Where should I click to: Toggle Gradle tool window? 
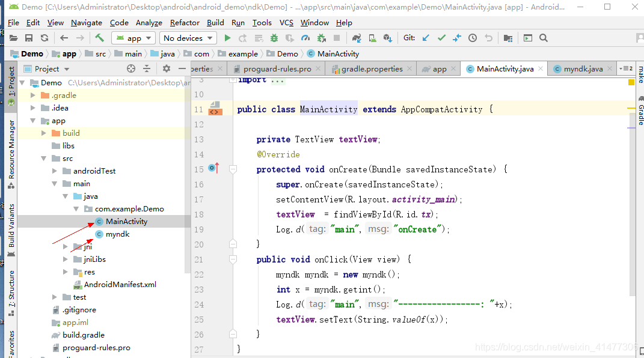(640, 111)
